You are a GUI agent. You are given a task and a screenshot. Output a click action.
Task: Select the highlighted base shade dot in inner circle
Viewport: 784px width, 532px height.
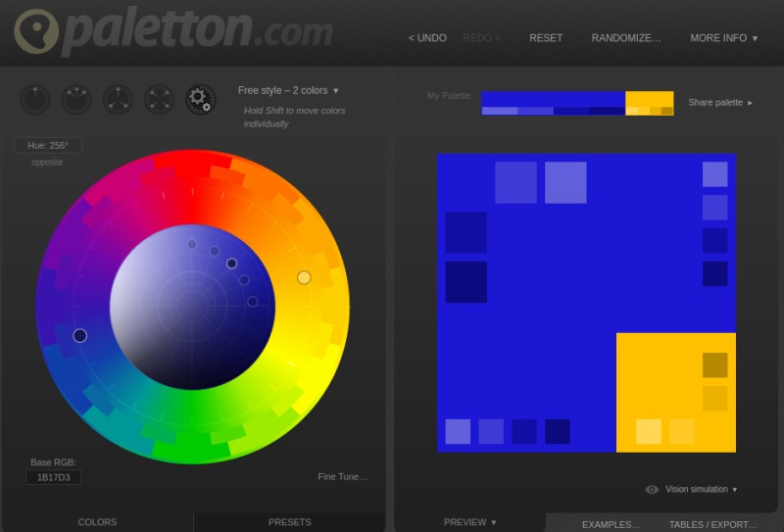[x=231, y=264]
